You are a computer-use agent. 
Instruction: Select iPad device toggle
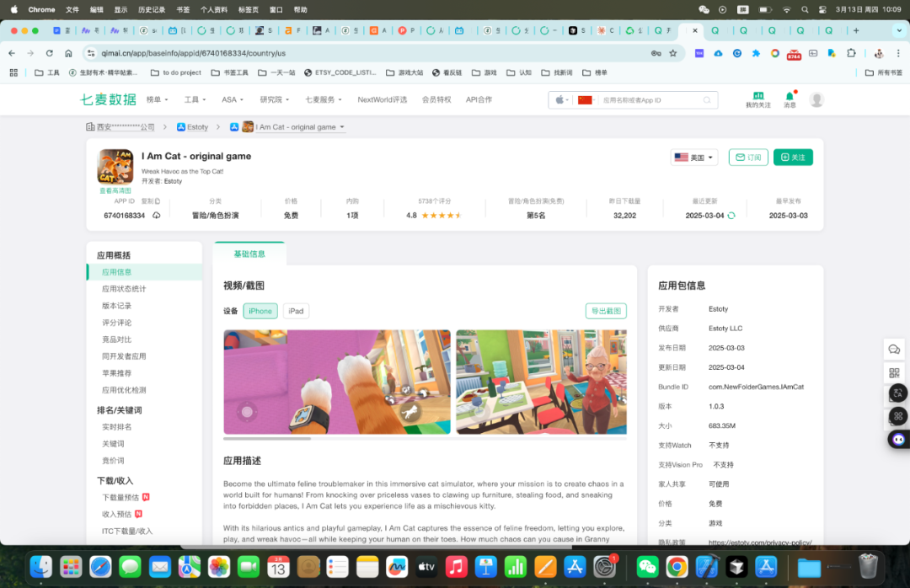coord(296,311)
